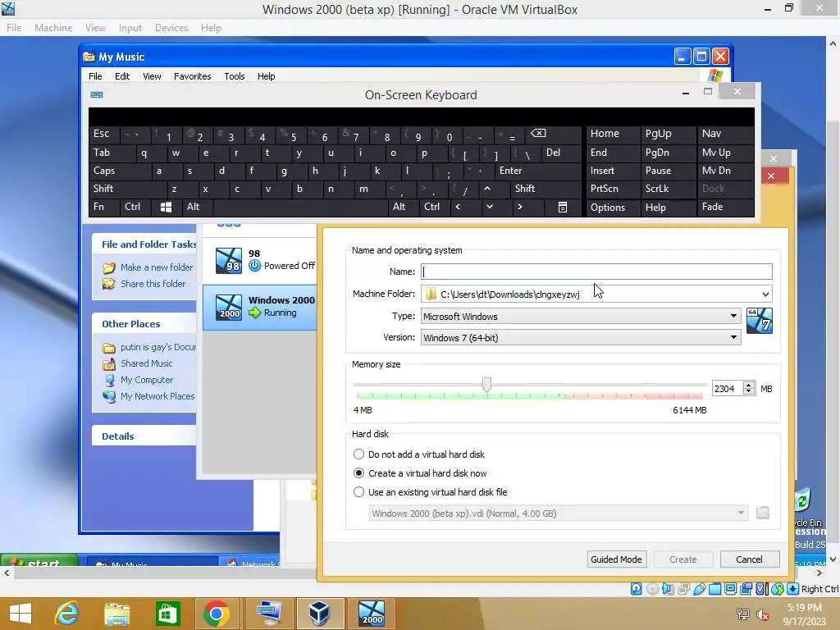The width and height of the screenshot is (840, 630).
Task: Click the Windows logo key on On-Screen Keyboard
Action: click(166, 208)
